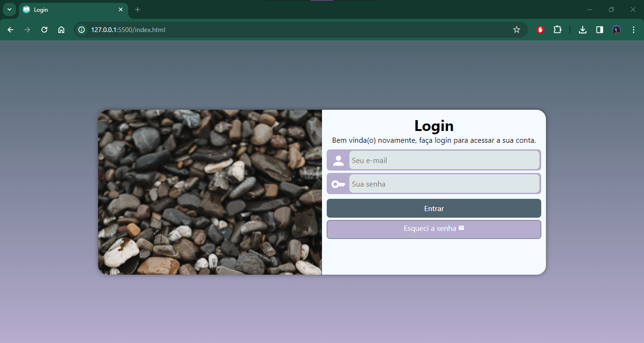Go to the browser home page
Screen dimensions: 644x343
coord(61,30)
